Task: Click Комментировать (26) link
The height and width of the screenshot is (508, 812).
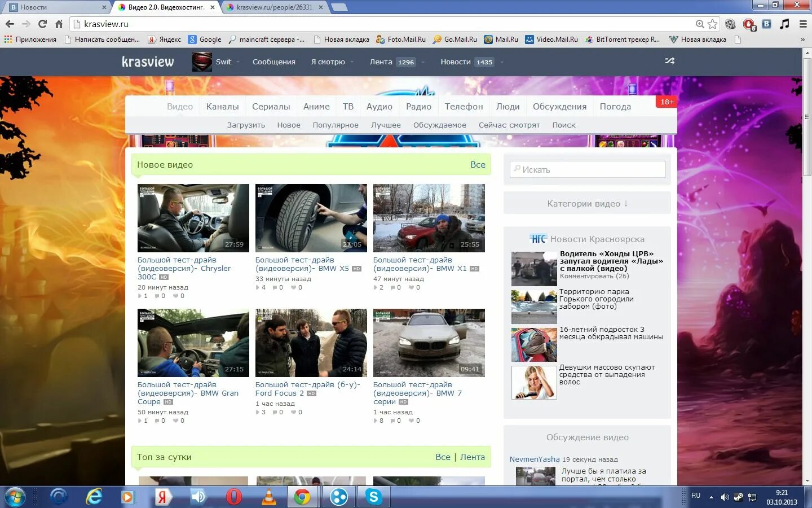Action: pos(594,276)
